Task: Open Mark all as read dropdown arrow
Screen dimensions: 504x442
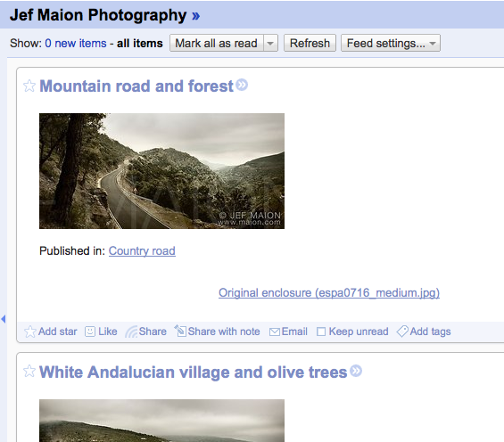Action: (x=270, y=43)
